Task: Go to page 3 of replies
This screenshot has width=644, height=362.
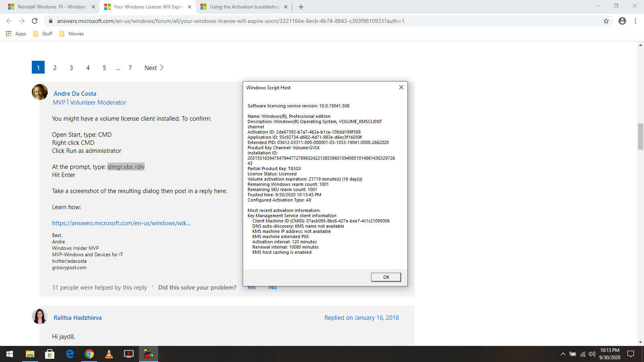Action: pyautogui.click(x=71, y=68)
